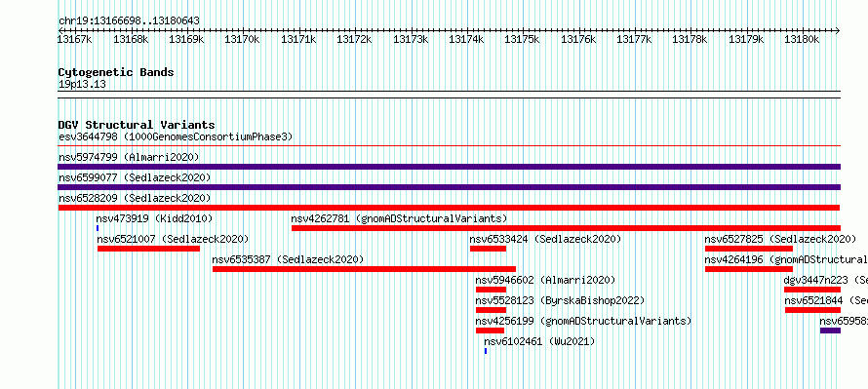The height and width of the screenshot is (389, 868).
Task: Click nsv4256199 gnomADStructuralVariants label
Action: point(583,321)
